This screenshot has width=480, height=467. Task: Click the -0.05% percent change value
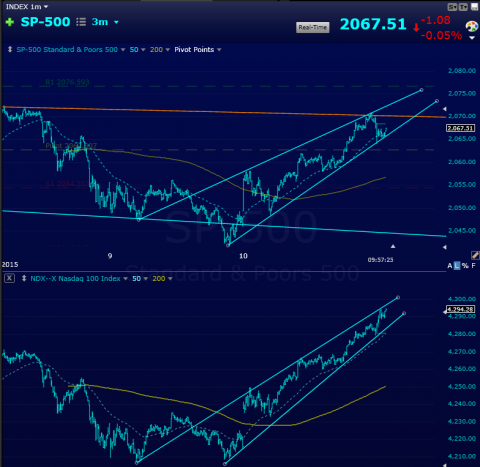coord(441,35)
